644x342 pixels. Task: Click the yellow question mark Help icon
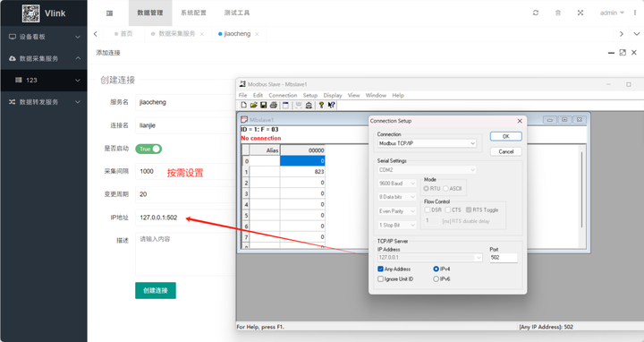click(321, 106)
